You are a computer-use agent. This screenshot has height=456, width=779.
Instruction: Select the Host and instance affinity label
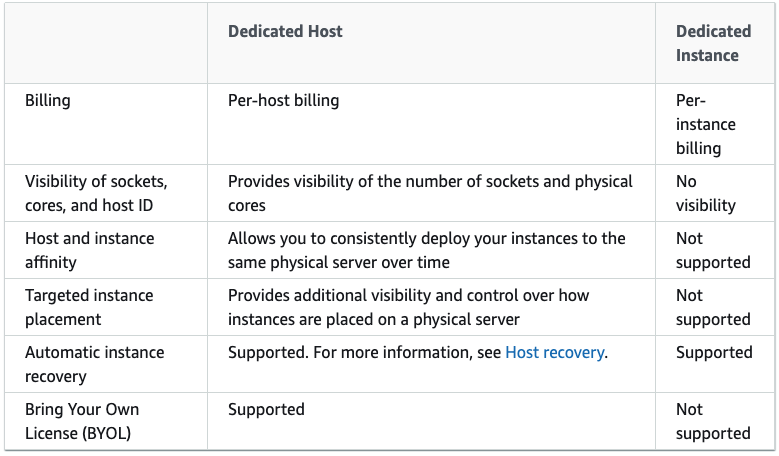[89, 250]
